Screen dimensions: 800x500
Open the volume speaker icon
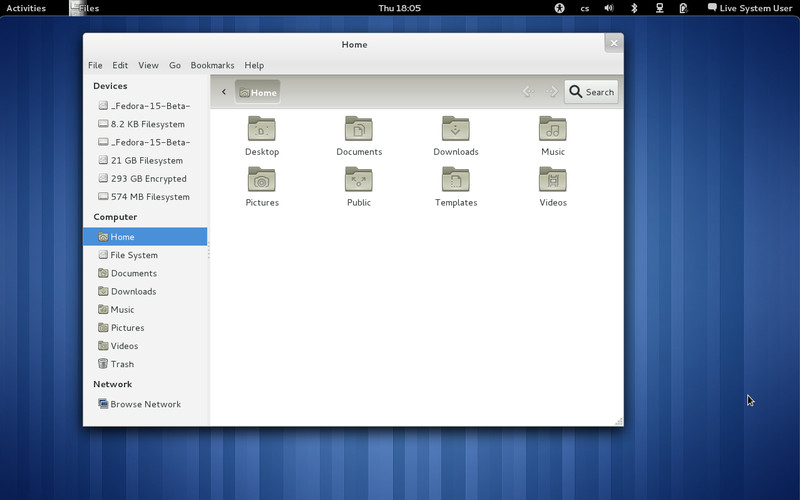click(x=609, y=8)
